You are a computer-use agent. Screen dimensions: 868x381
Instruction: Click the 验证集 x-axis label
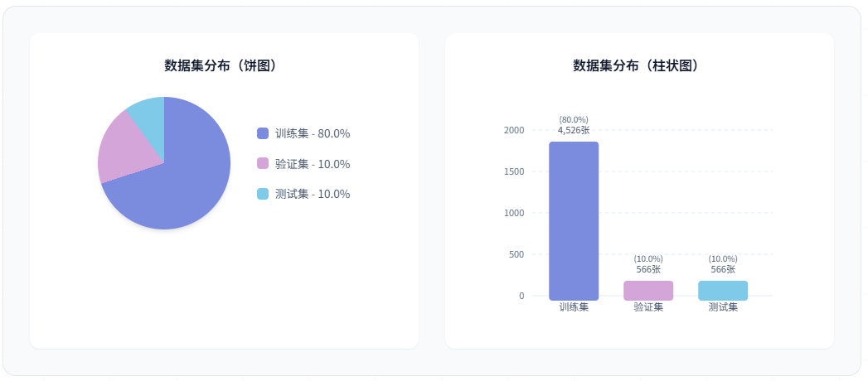648,307
